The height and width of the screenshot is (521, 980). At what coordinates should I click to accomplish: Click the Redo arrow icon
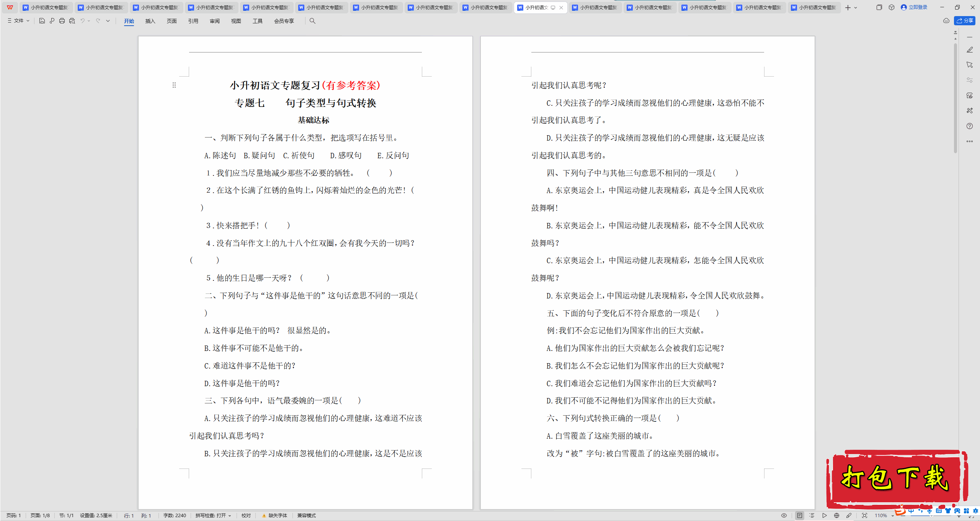98,21
